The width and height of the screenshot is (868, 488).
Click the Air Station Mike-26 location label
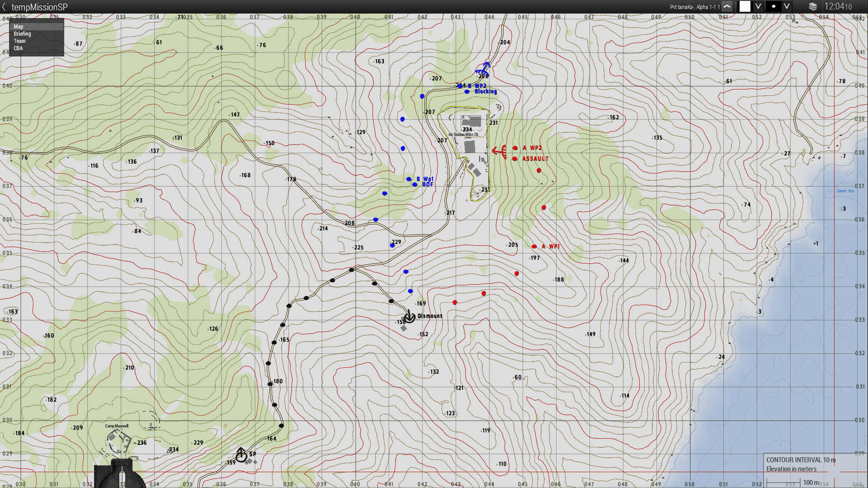pyautogui.click(x=463, y=135)
